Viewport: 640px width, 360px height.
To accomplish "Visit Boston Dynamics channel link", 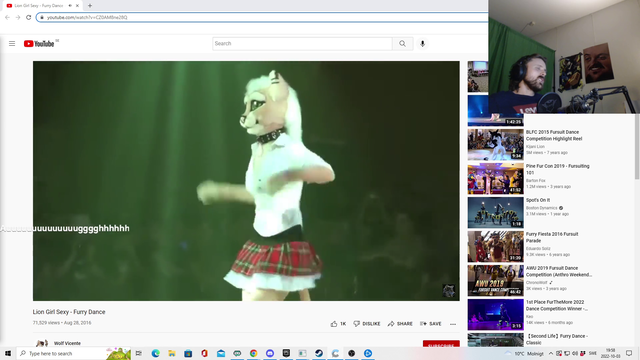I will click(x=542, y=208).
